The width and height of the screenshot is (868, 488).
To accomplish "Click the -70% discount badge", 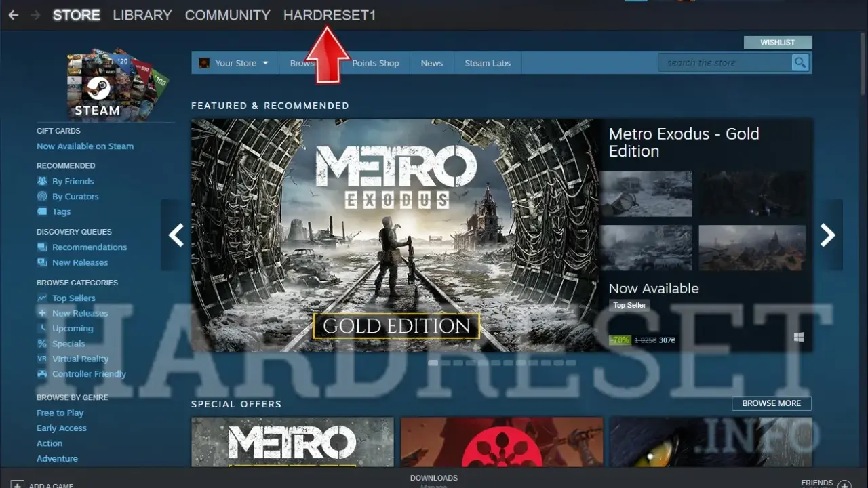I will point(620,340).
